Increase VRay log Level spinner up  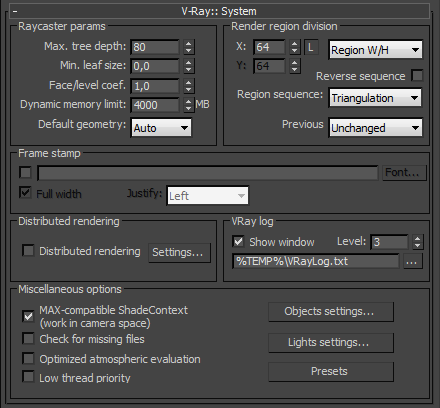(x=418, y=239)
